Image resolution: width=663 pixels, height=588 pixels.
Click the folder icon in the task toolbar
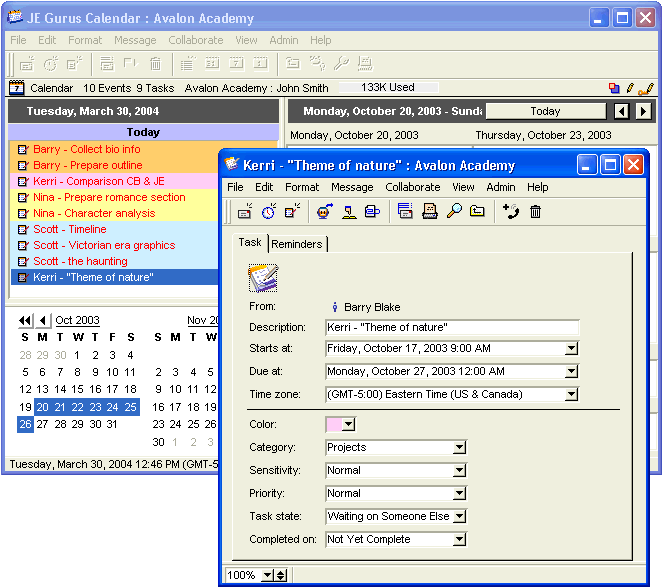click(477, 211)
